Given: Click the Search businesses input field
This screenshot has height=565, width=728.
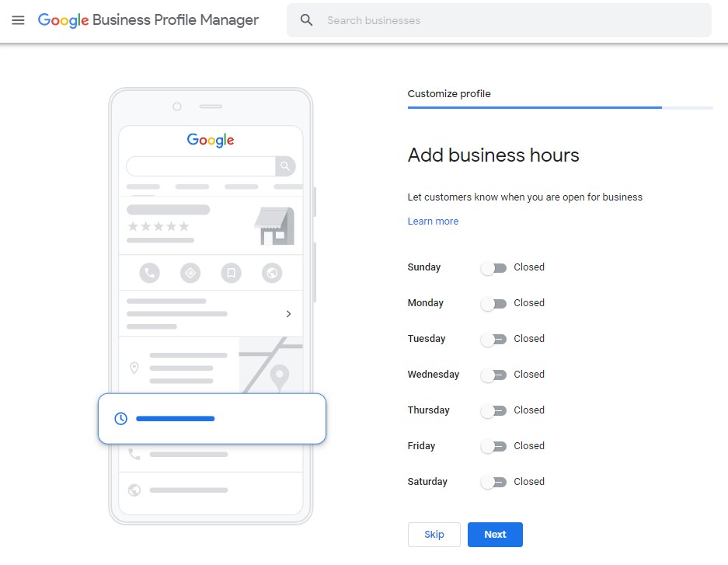Looking at the screenshot, I should coord(499,20).
